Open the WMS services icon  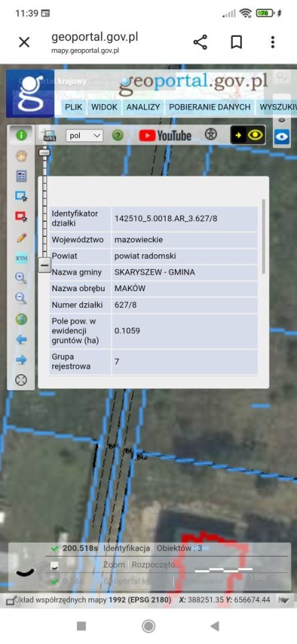point(49,136)
